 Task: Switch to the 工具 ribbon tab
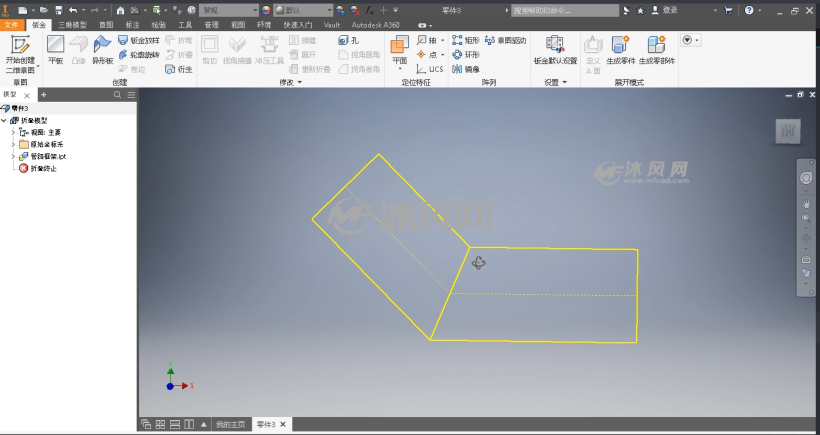coord(185,25)
